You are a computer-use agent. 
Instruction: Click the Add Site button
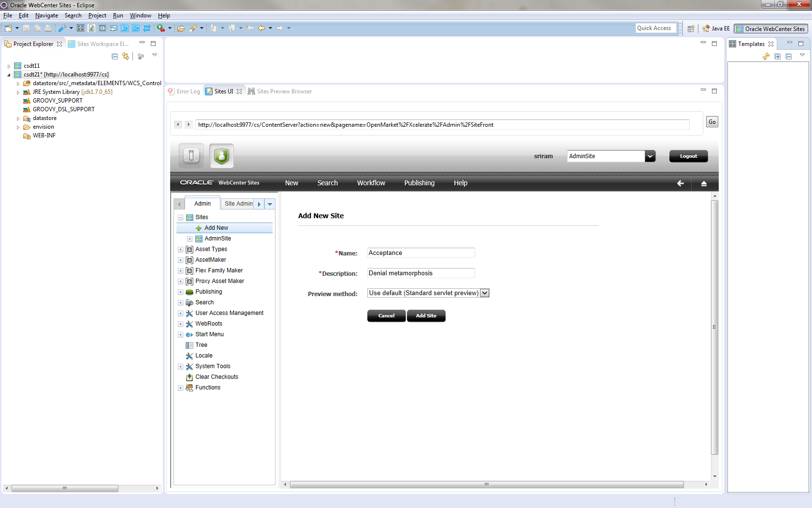point(426,316)
